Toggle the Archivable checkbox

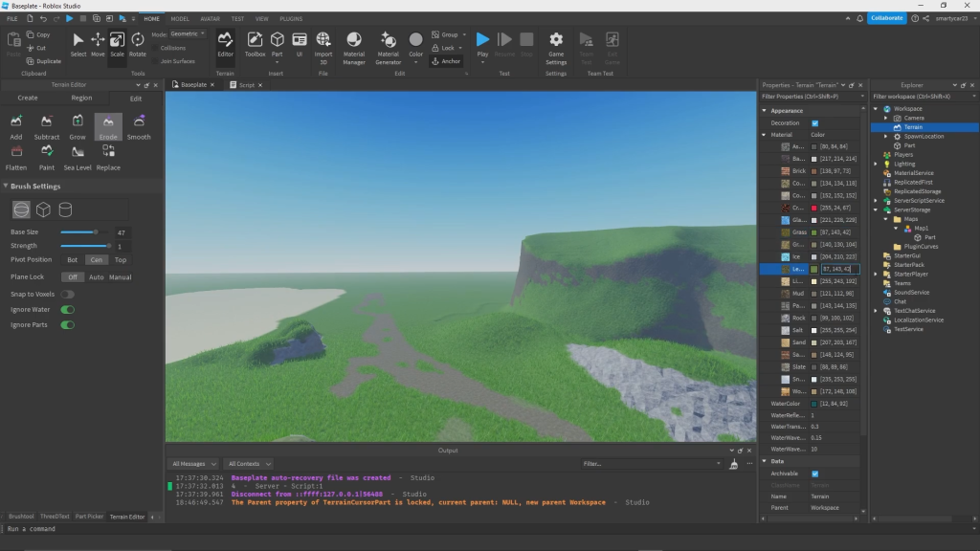tap(815, 474)
